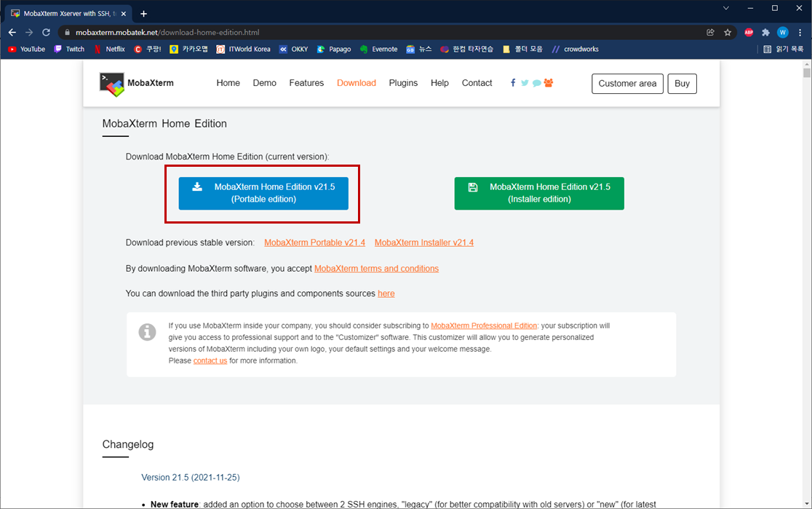Click the MobaXterm logo
The image size is (812, 509).
137,84
